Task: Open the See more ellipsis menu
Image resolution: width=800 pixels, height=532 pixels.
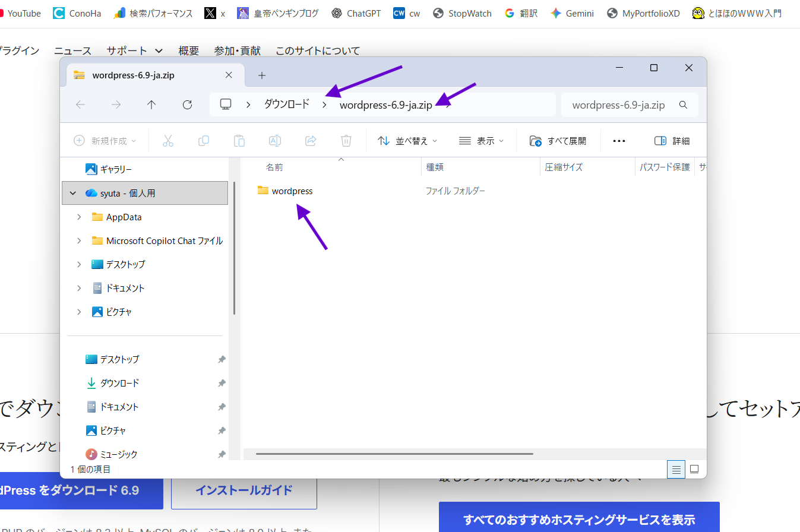Action: coord(619,141)
